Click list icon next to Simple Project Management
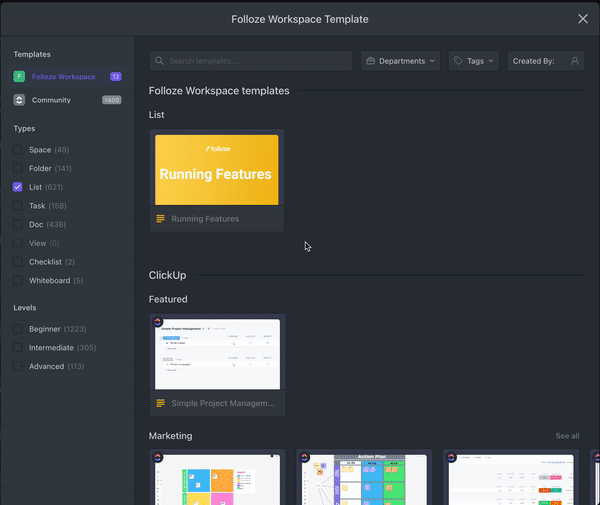600x505 pixels. pos(160,403)
